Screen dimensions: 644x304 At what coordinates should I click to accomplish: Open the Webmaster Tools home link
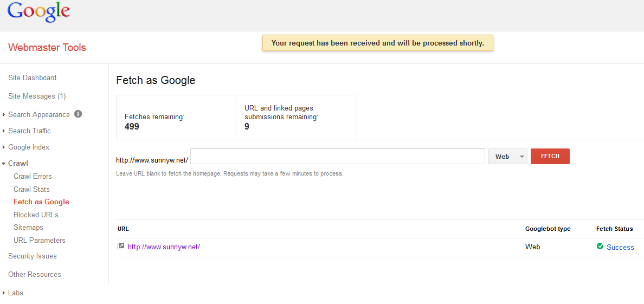[x=47, y=47]
